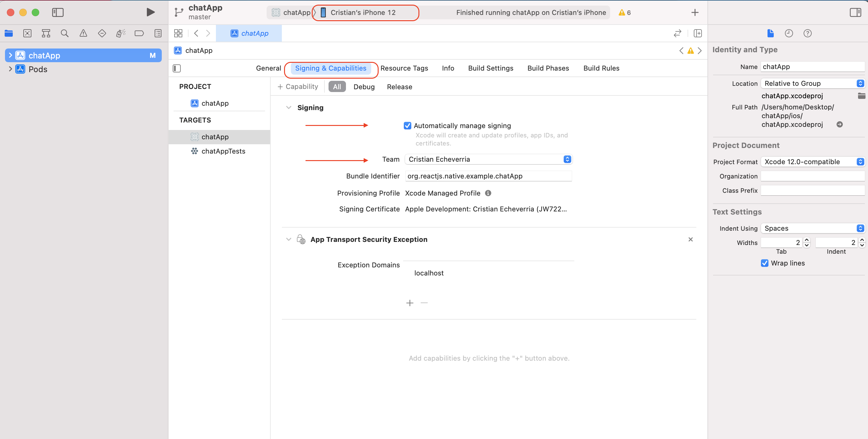Enable code review with arrows icon
This screenshot has height=439, width=868.
[x=677, y=33]
